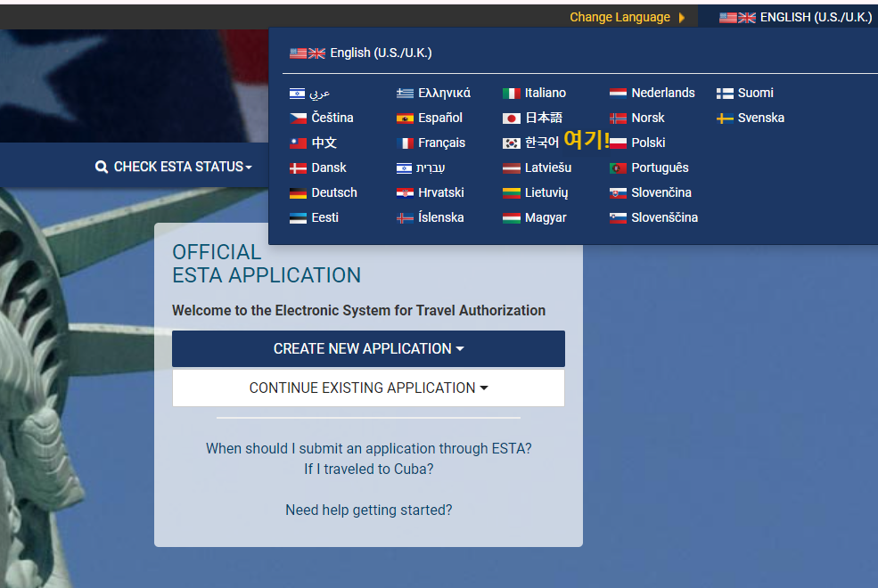Open the 'If I traveled to Cuba?' link

coord(368,469)
